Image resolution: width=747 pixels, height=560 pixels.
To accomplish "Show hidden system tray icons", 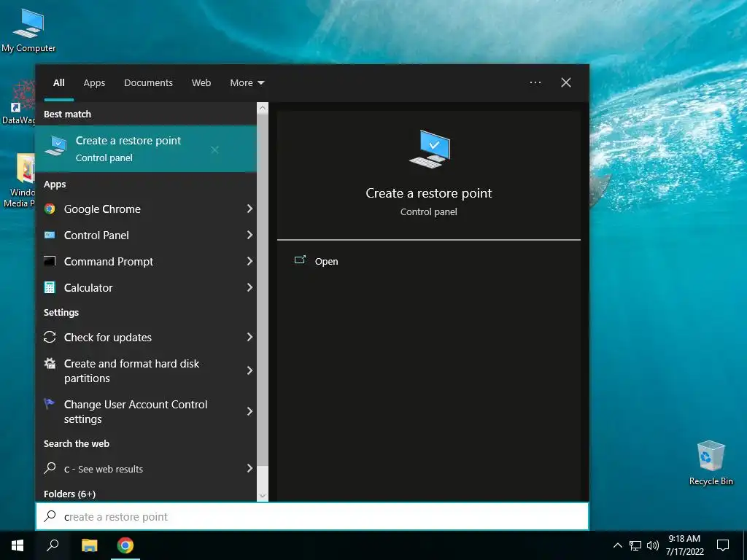I will pos(617,545).
